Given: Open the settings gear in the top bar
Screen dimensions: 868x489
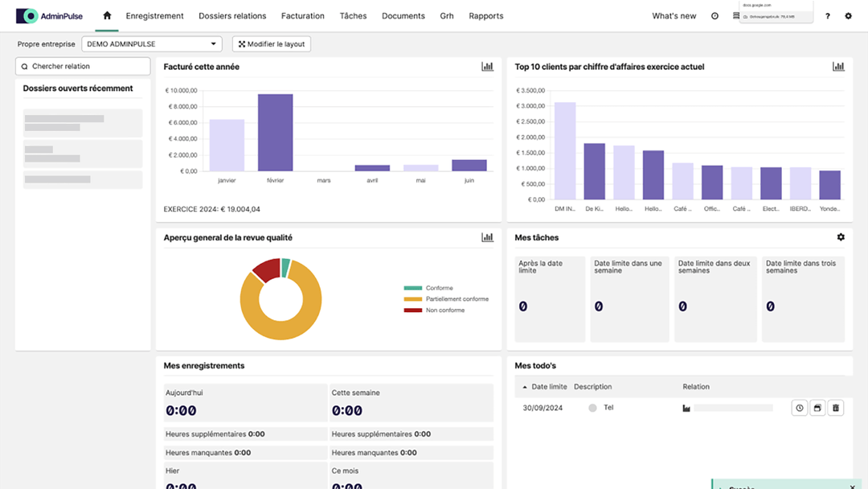Looking at the screenshot, I should (x=849, y=15).
